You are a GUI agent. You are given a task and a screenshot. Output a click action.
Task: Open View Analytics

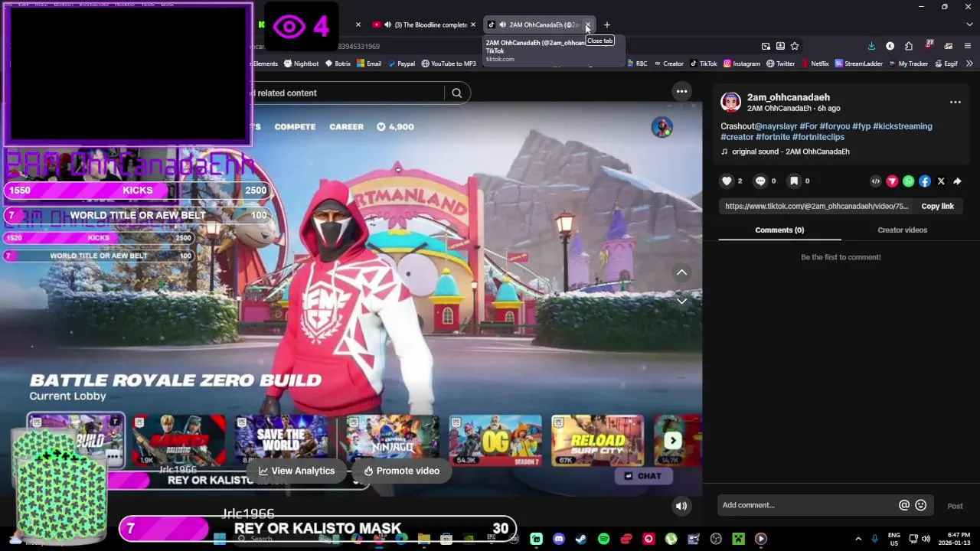[297, 471]
